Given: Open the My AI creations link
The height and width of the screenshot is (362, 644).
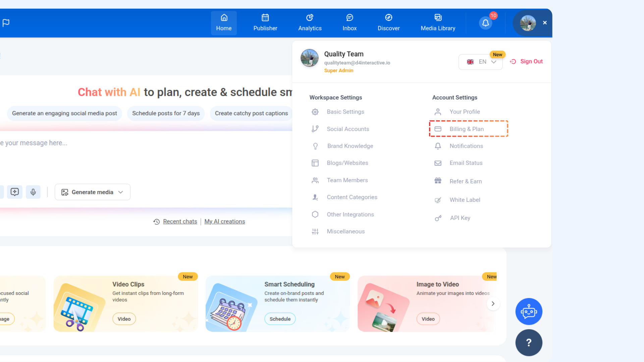Looking at the screenshot, I should [225, 222].
